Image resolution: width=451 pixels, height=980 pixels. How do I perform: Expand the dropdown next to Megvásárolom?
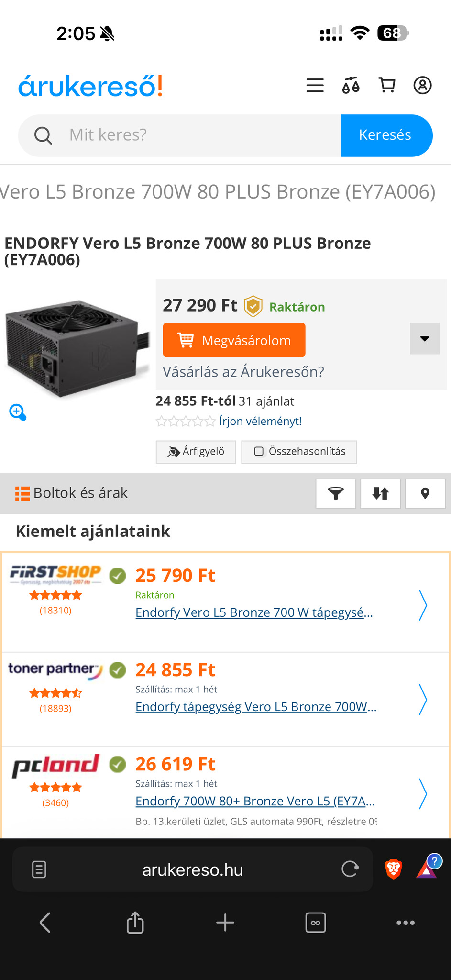[x=424, y=339]
